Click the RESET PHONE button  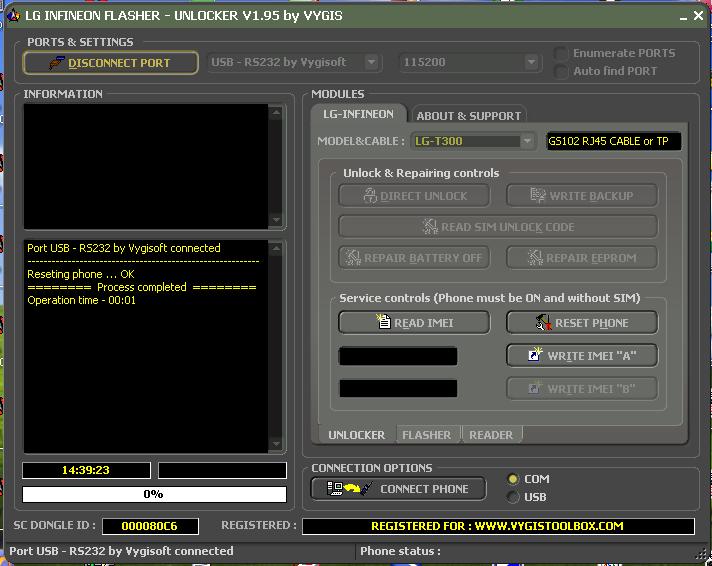(x=582, y=323)
